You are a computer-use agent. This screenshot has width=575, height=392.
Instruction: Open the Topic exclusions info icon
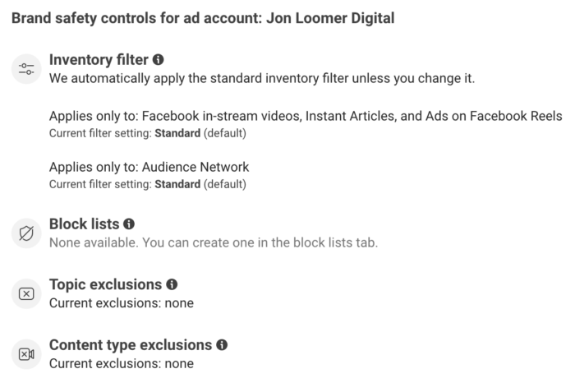coord(172,284)
